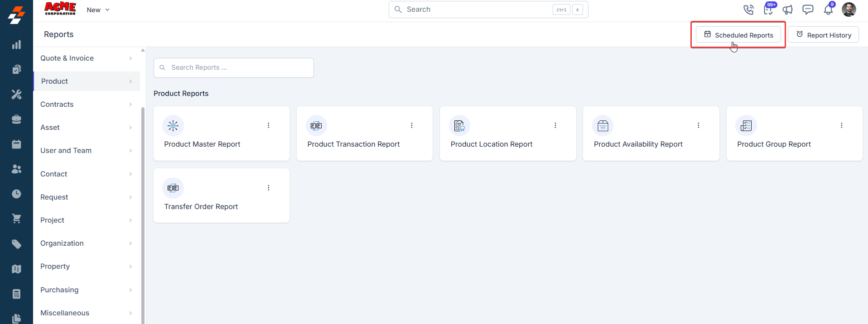This screenshot has height=324, width=868.
Task: Open the Transfer Order Report link
Action: (x=201, y=207)
